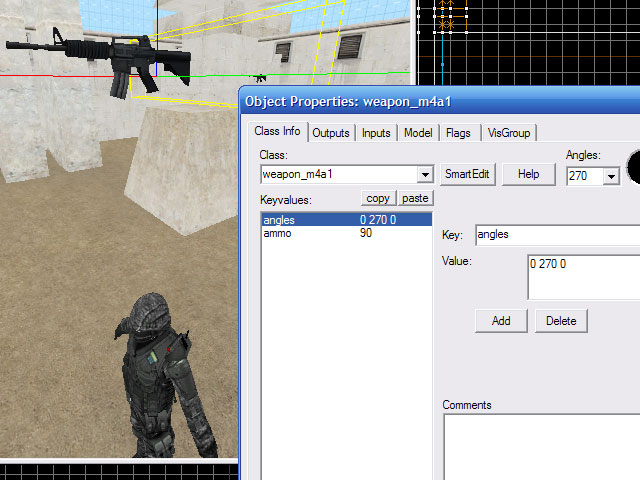Viewport: 640px width, 480px height.
Task: Open the Inputs tab
Action: pos(376,133)
